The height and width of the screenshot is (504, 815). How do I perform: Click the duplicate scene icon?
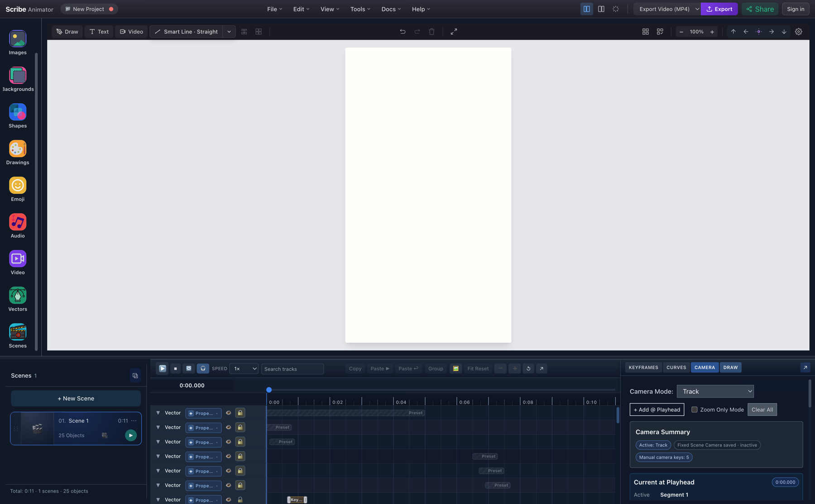point(135,375)
